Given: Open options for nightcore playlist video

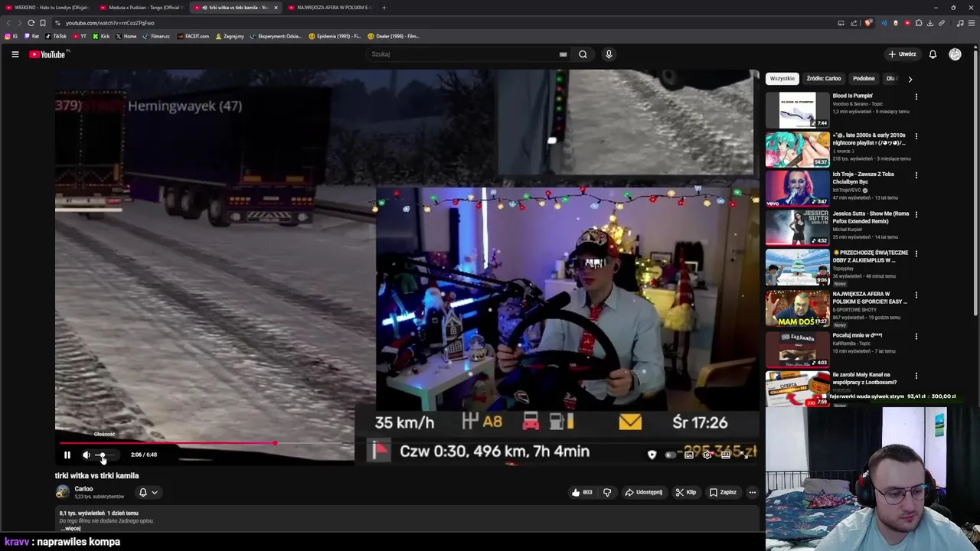Looking at the screenshot, I should point(916,136).
